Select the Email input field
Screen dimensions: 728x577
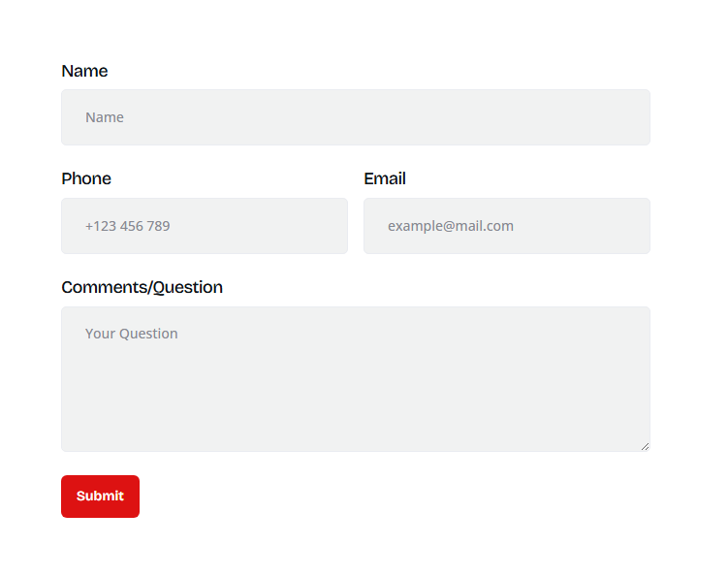coord(506,226)
